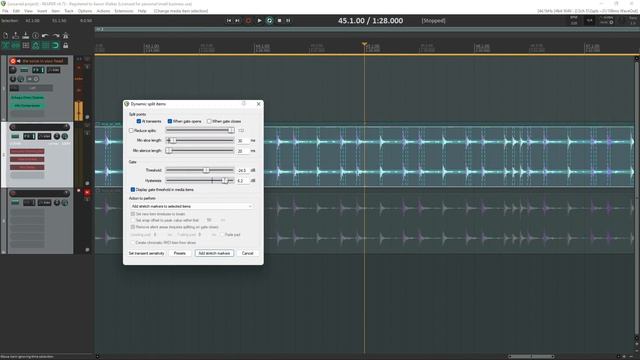640x360 pixels.
Task: Click the Min silence length value field
Action: pyautogui.click(x=243, y=151)
